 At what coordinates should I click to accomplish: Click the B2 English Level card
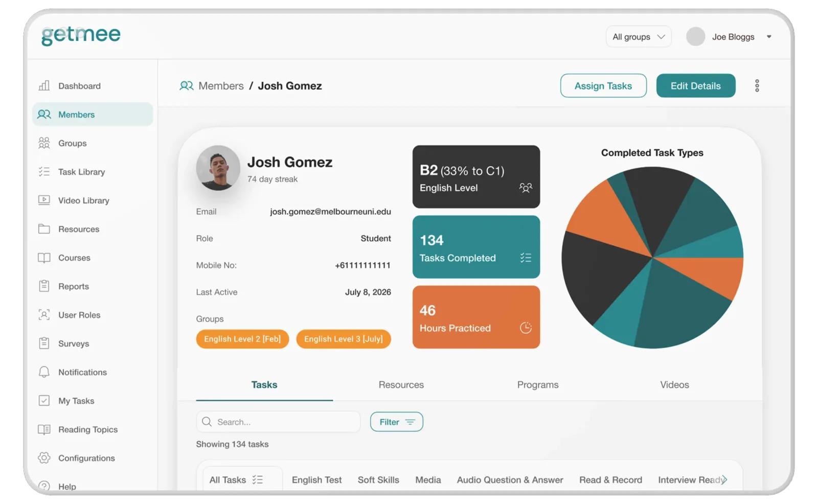point(476,177)
